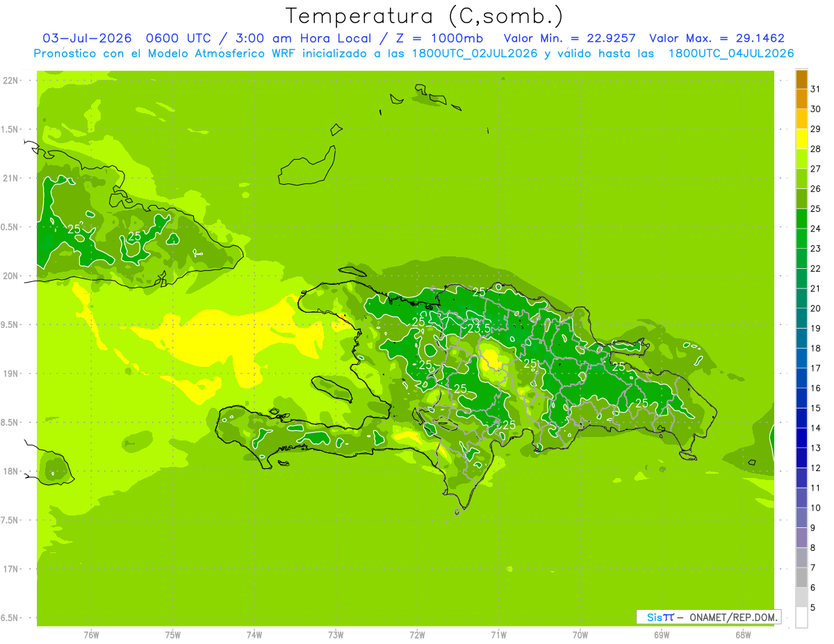Pick the dark blue legend swatch between 12 and 13
This screenshot has width=834, height=644.
coord(802,458)
